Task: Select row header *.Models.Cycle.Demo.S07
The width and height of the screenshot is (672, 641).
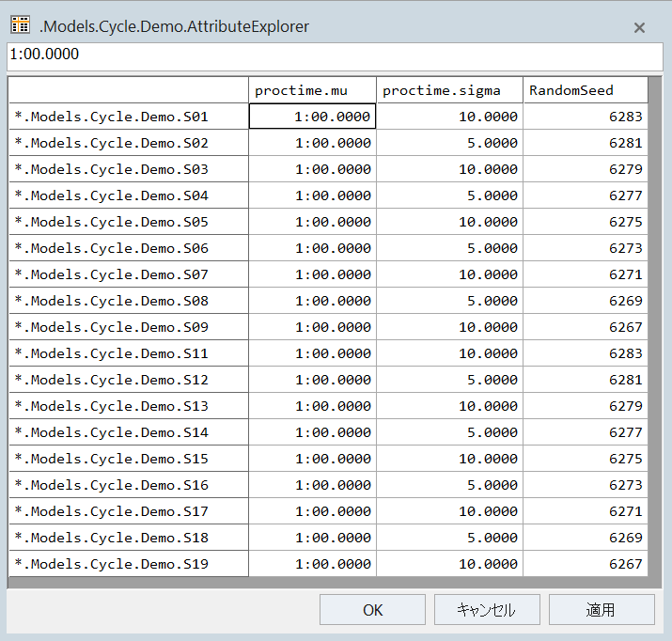Action: pyautogui.click(x=129, y=274)
